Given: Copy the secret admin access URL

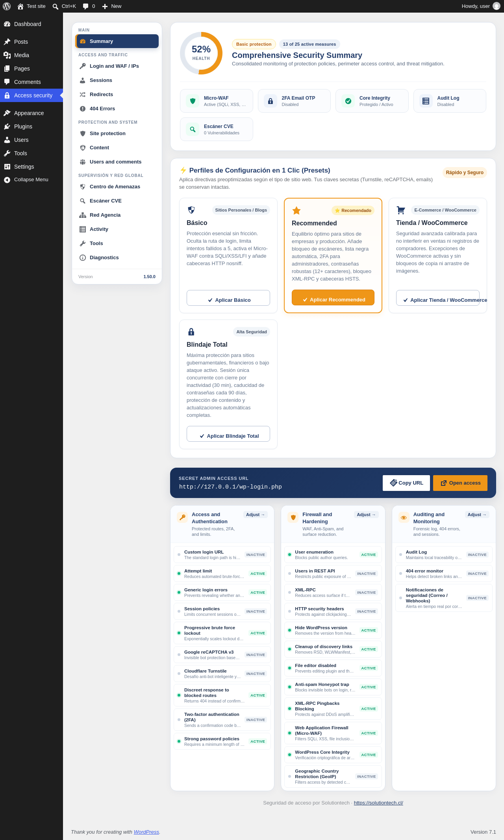Looking at the screenshot, I should 407,483.
